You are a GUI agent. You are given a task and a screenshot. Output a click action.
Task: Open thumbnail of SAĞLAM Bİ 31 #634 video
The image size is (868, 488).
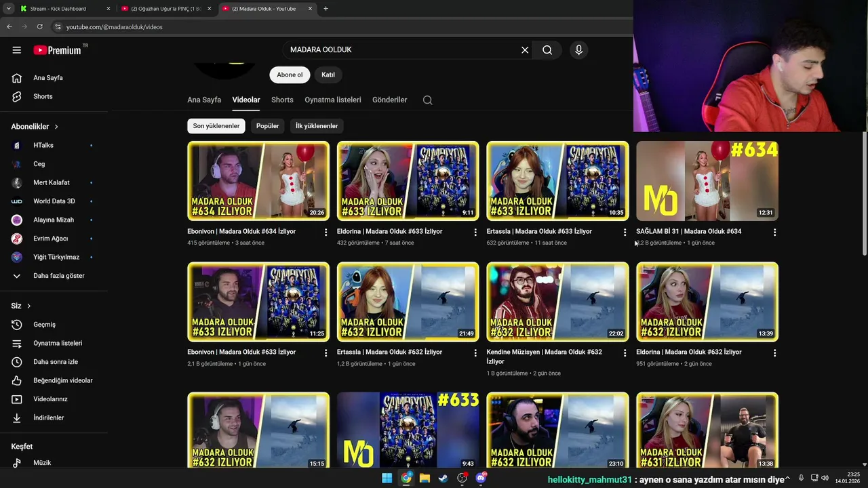(x=707, y=181)
